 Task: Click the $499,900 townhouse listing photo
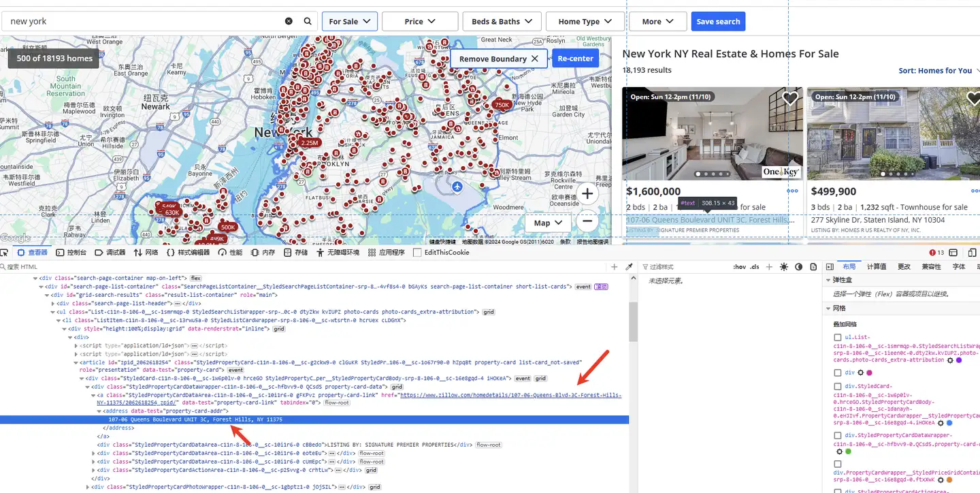click(894, 133)
